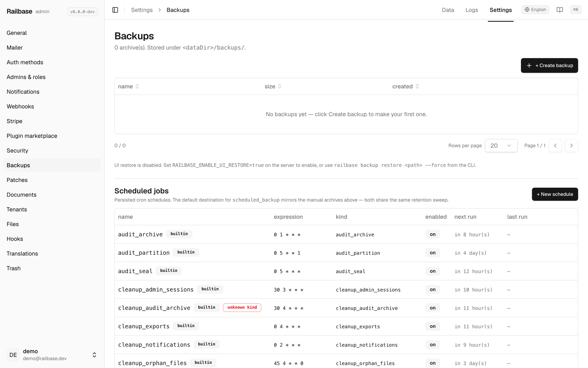Image resolution: width=588 pixels, height=368 pixels.
Task: Select the audit_partition job name
Action: coord(144,253)
